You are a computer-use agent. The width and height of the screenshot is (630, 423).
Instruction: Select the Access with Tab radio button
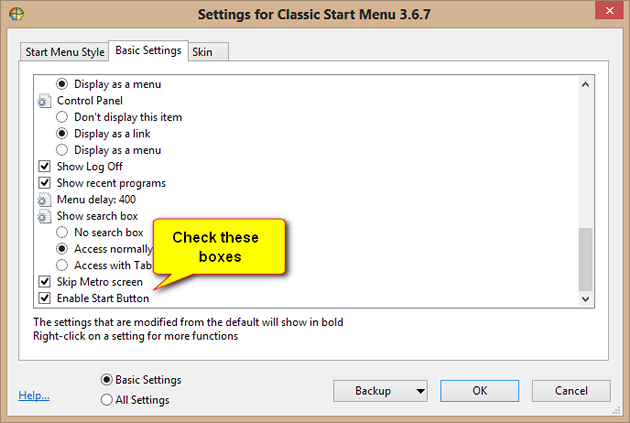click(62, 265)
